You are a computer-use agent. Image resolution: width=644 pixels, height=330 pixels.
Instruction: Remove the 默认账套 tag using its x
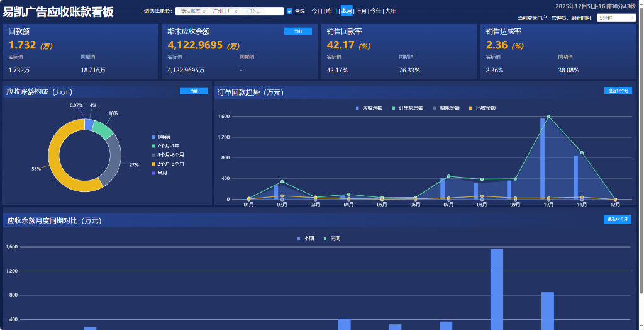click(x=204, y=11)
